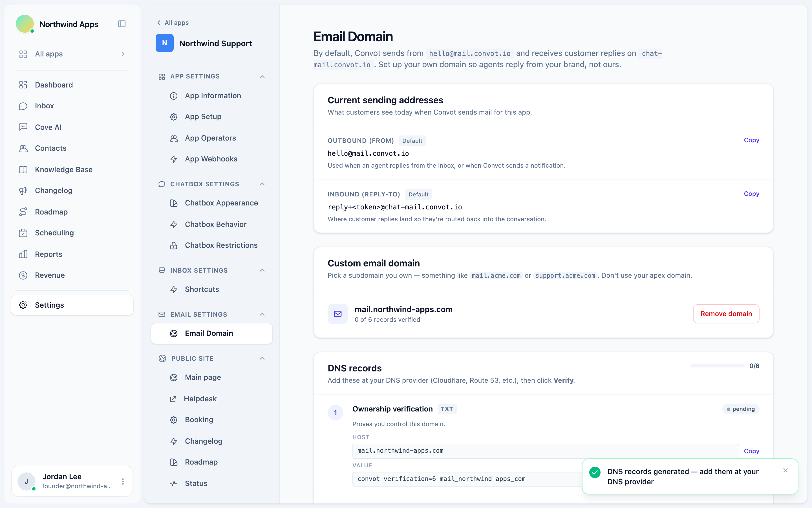812x508 pixels.
Task: Click the Default badge next to Inbound (Reply-To)
Action: (x=418, y=194)
